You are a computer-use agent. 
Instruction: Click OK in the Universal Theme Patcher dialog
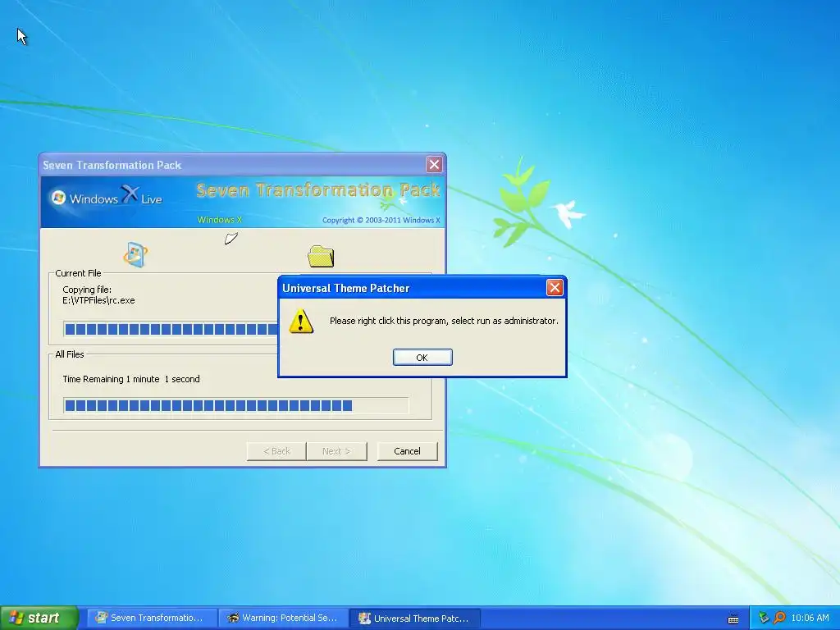click(x=422, y=358)
